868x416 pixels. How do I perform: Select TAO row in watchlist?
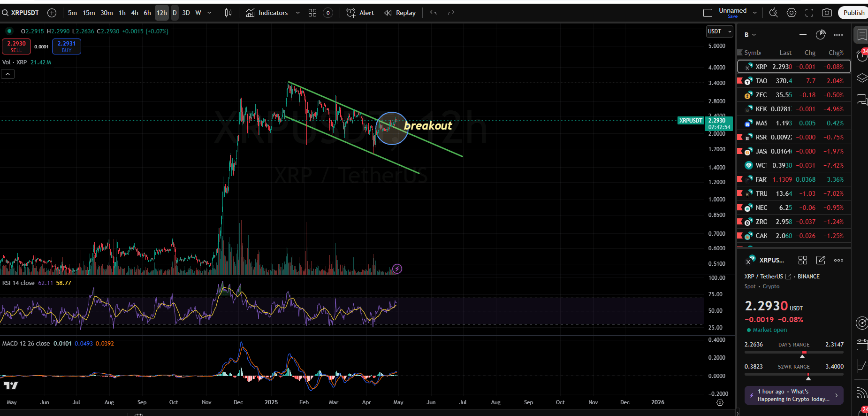(x=794, y=81)
